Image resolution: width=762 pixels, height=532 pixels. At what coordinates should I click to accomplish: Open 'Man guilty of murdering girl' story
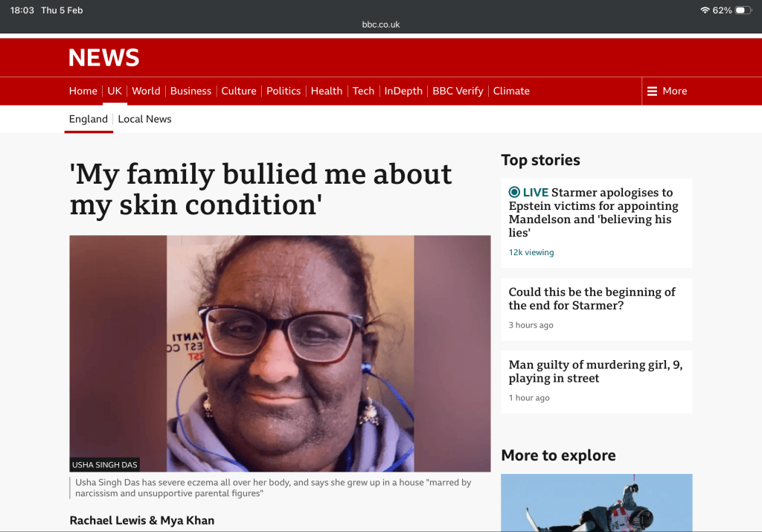(x=595, y=371)
